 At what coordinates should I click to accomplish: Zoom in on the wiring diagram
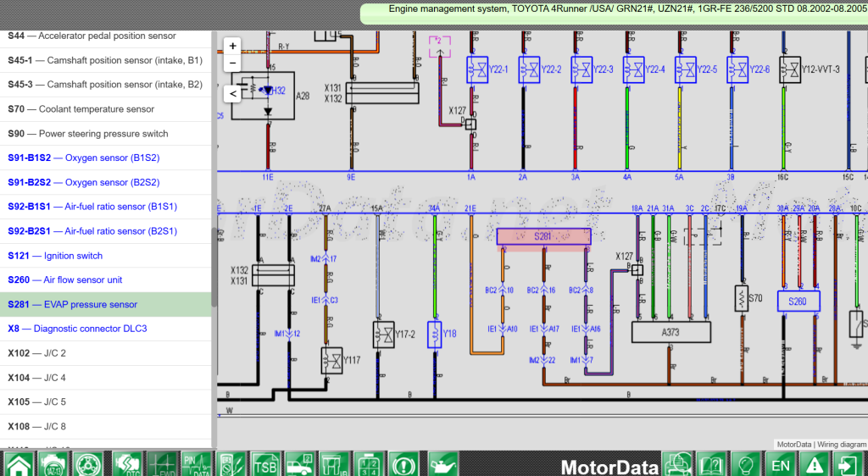click(232, 46)
